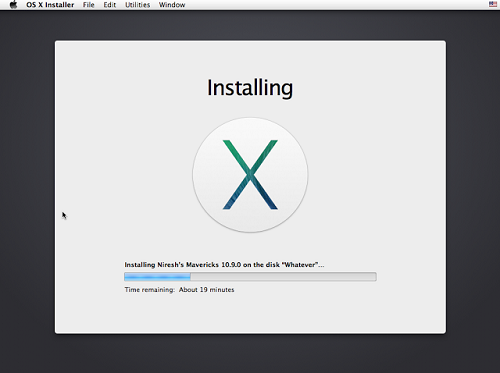This screenshot has height=373, width=500.
Task: Open the Window menu
Action: click(x=172, y=5)
